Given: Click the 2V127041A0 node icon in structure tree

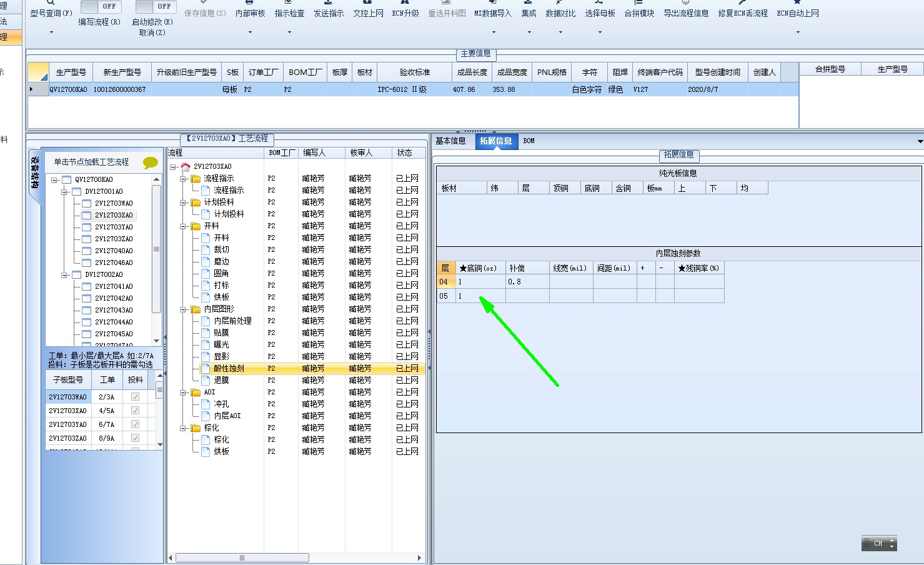Looking at the screenshot, I should coord(87,286).
